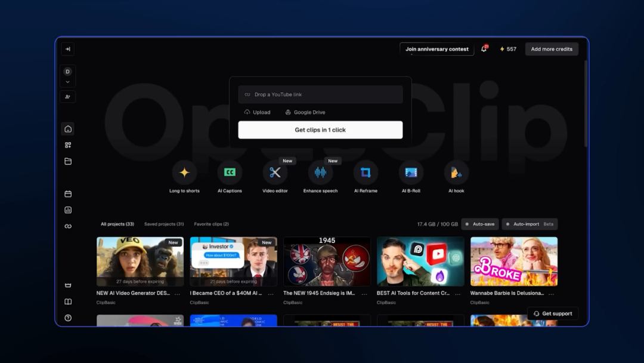Viewport: 644px width, 363px height.
Task: Open the Enhance speech tool
Action: coord(320,173)
